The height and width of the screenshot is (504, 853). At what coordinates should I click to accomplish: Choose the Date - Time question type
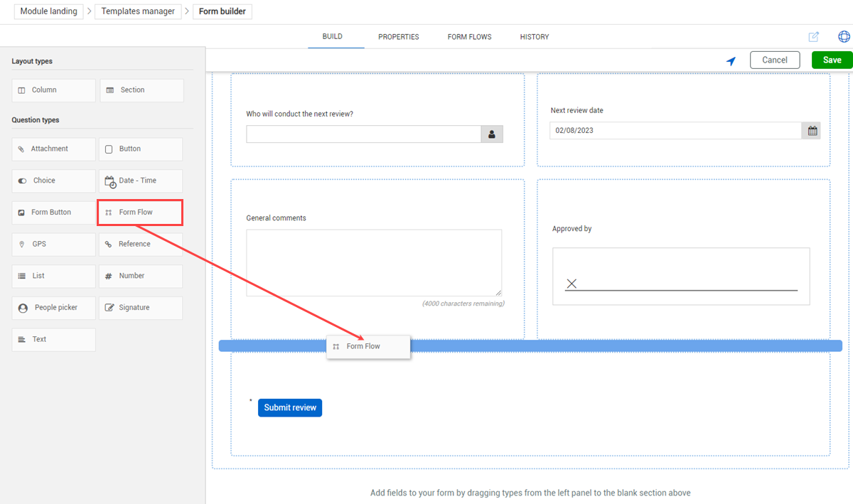click(x=140, y=181)
